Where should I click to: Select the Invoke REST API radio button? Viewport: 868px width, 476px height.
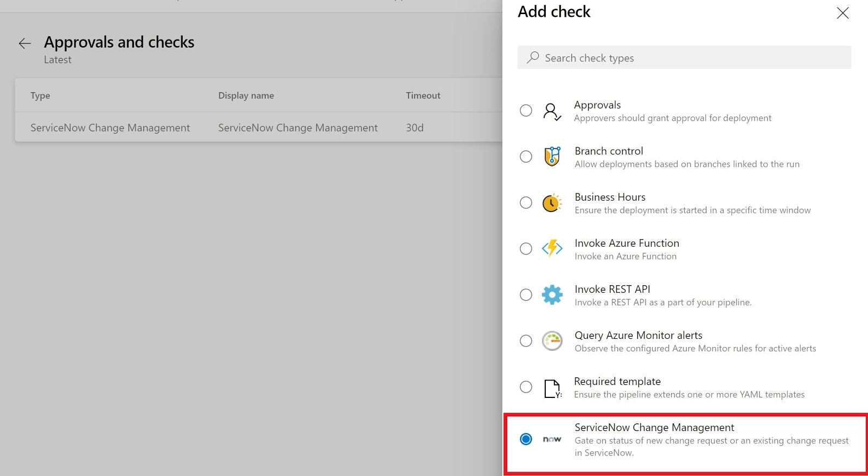(526, 295)
